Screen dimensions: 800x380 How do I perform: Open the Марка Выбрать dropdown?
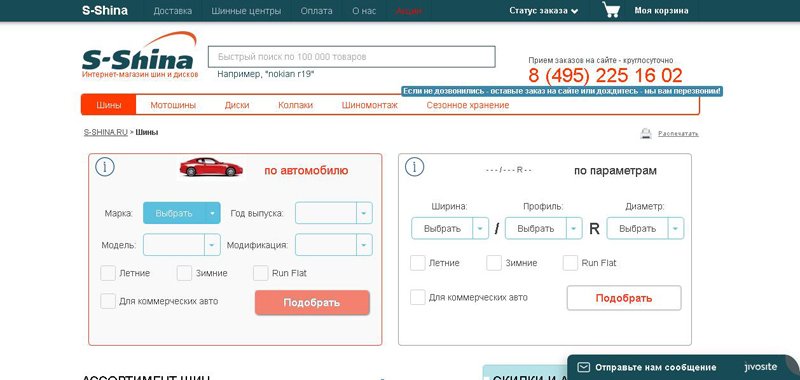(x=182, y=213)
